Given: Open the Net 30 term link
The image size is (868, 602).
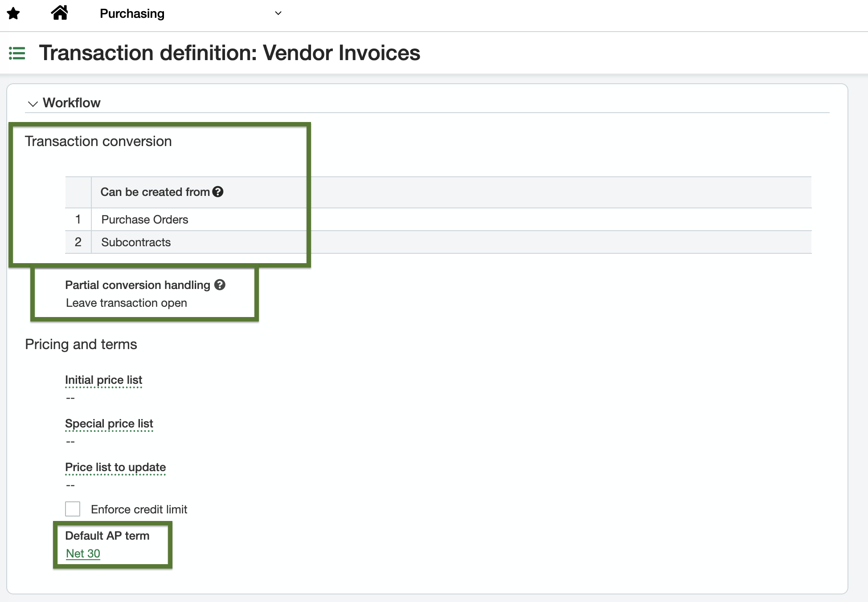Looking at the screenshot, I should tap(83, 553).
